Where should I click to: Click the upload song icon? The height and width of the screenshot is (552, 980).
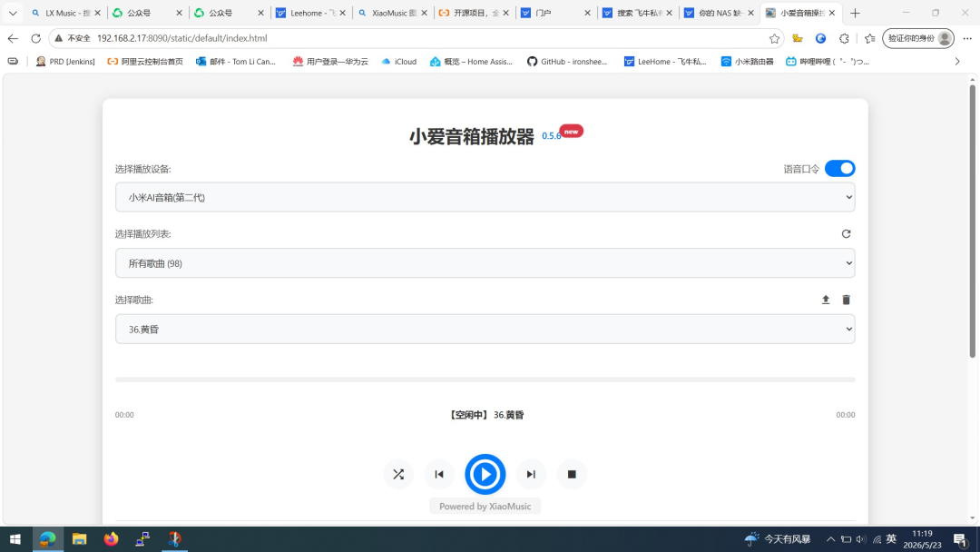(x=826, y=301)
